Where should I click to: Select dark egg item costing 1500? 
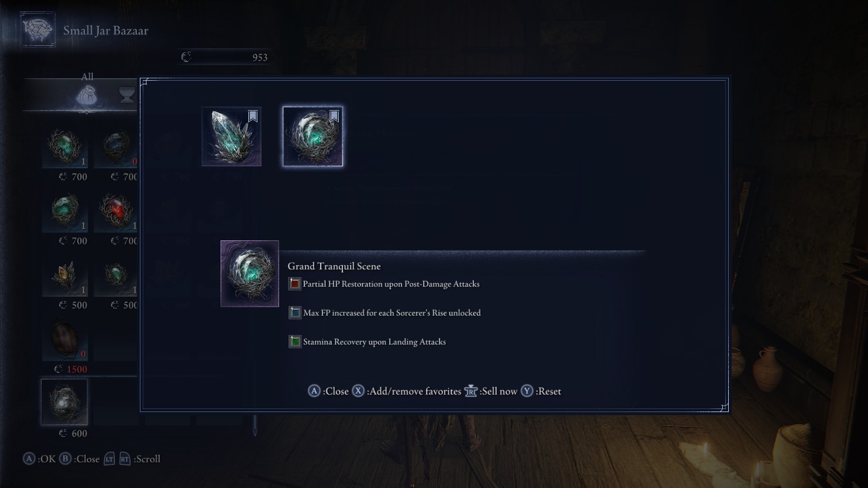64,340
